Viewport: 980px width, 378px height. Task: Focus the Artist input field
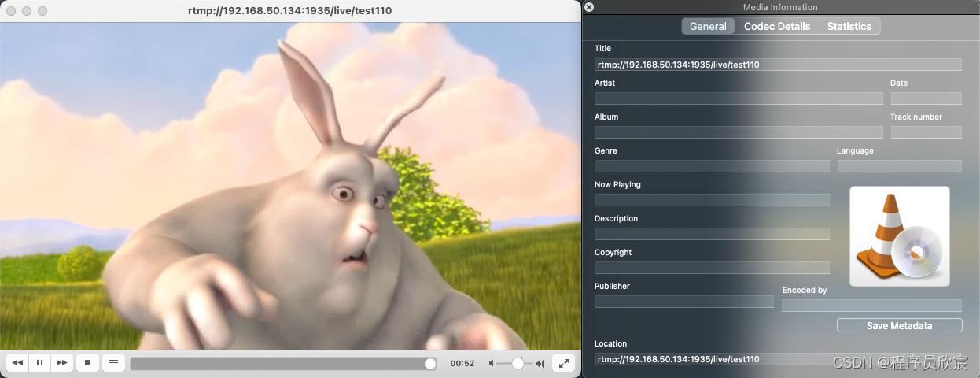click(x=738, y=98)
